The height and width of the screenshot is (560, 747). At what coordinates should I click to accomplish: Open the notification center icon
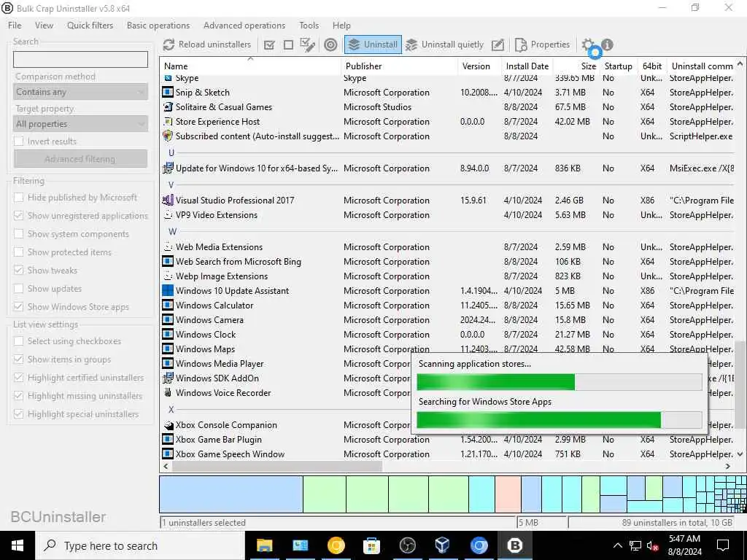(723, 545)
